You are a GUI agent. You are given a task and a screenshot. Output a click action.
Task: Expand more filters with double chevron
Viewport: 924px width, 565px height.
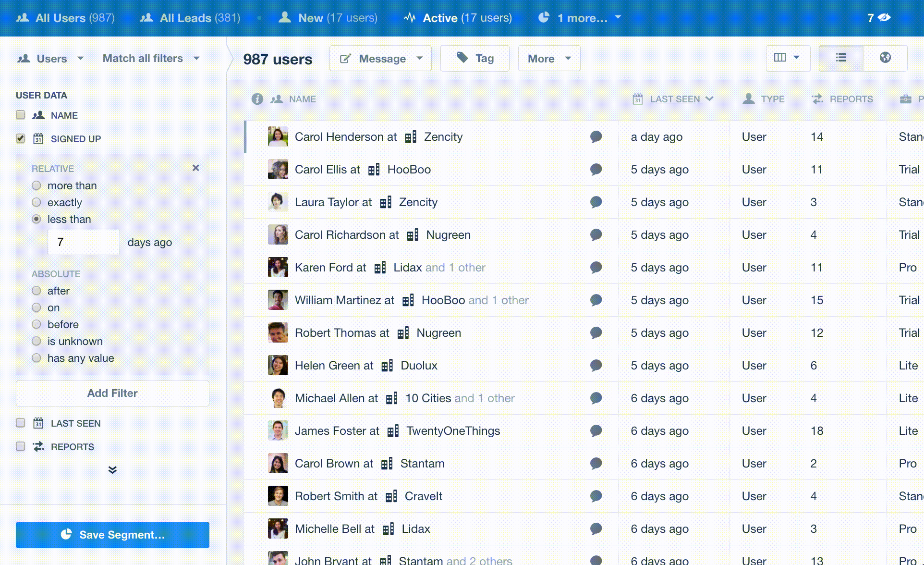point(112,470)
